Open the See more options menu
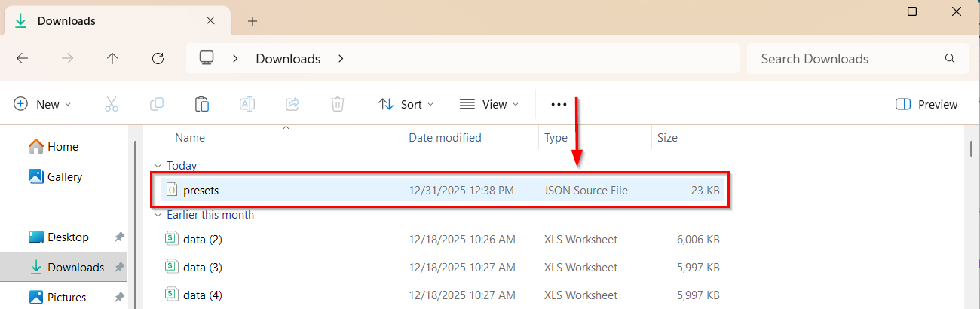Image resolution: width=980 pixels, height=309 pixels. point(559,104)
